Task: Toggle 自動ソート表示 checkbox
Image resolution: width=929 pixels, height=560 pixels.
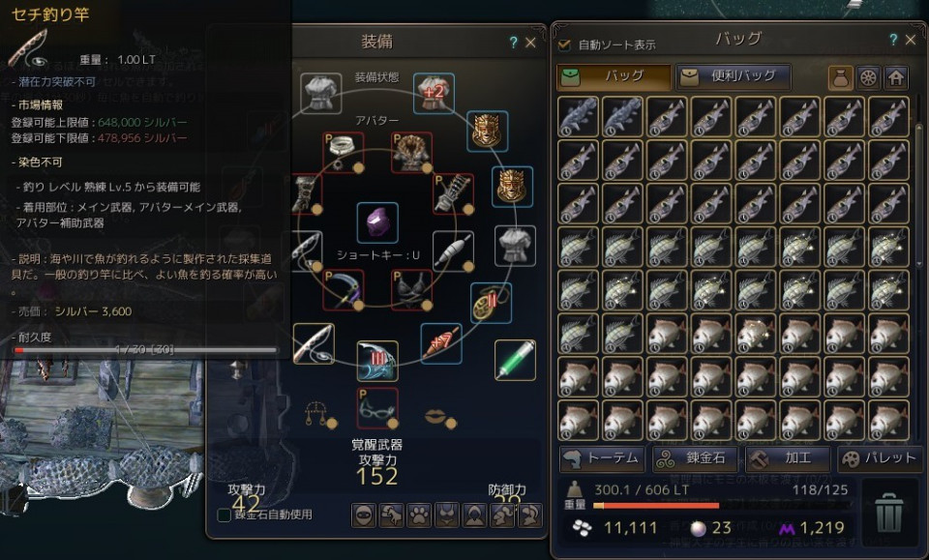Action: coord(564,44)
